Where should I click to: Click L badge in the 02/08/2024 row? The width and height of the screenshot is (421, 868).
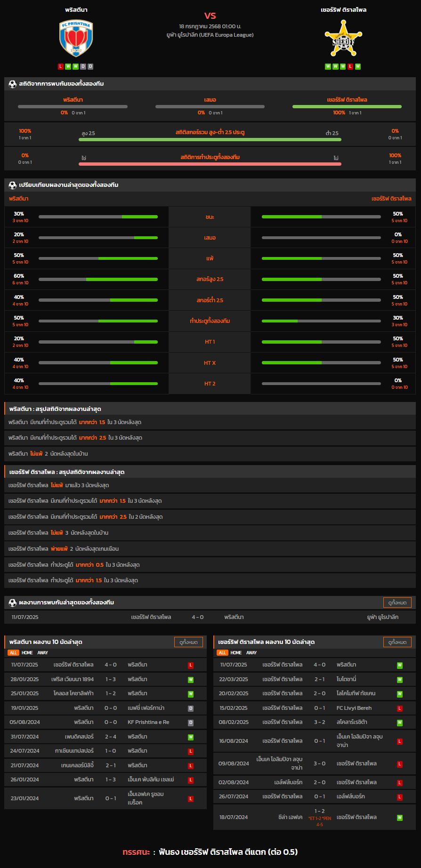coord(400,783)
